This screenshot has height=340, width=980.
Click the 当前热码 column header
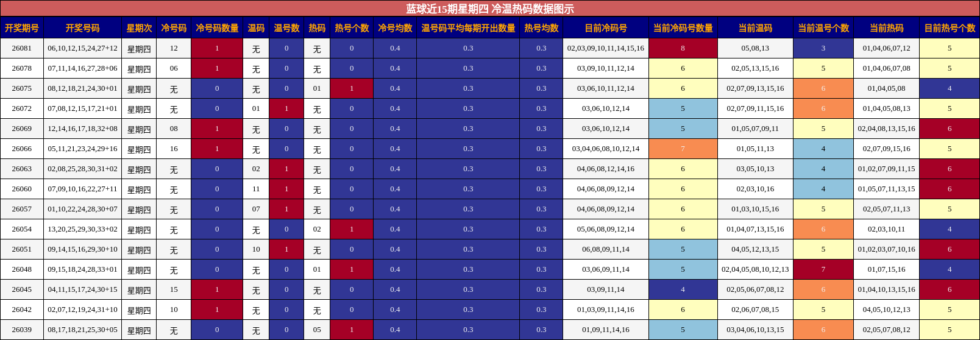tap(886, 28)
